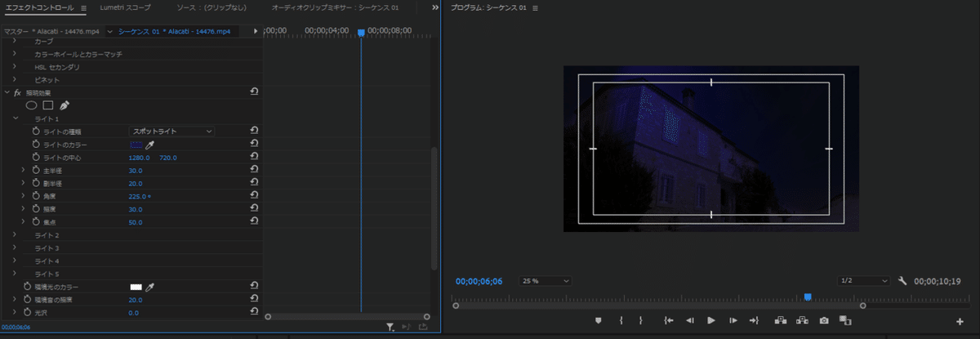The image size is (980, 339).
Task: Click the Mark Out bracket button
Action: (x=641, y=320)
